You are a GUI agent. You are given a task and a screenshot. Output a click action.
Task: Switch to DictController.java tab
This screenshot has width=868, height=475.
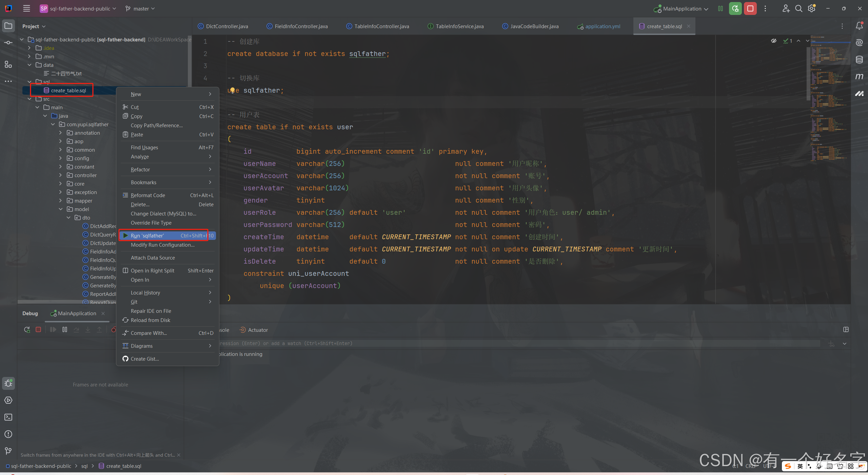click(223, 26)
